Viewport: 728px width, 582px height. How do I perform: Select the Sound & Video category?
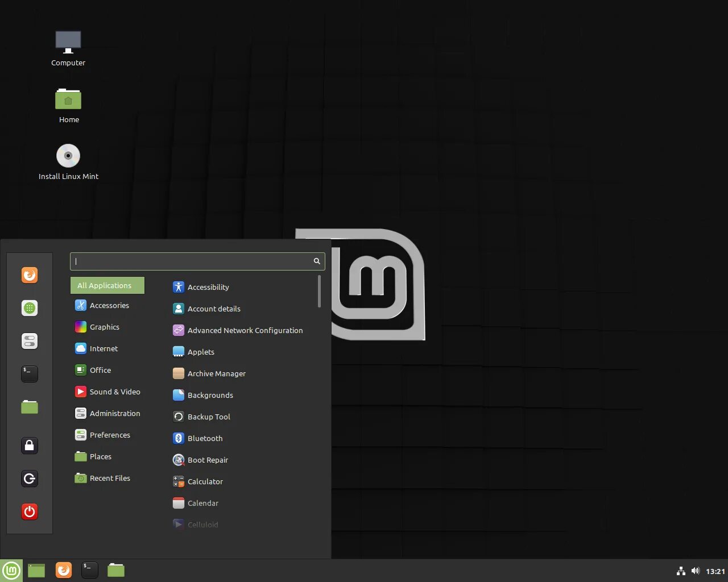[107, 392]
